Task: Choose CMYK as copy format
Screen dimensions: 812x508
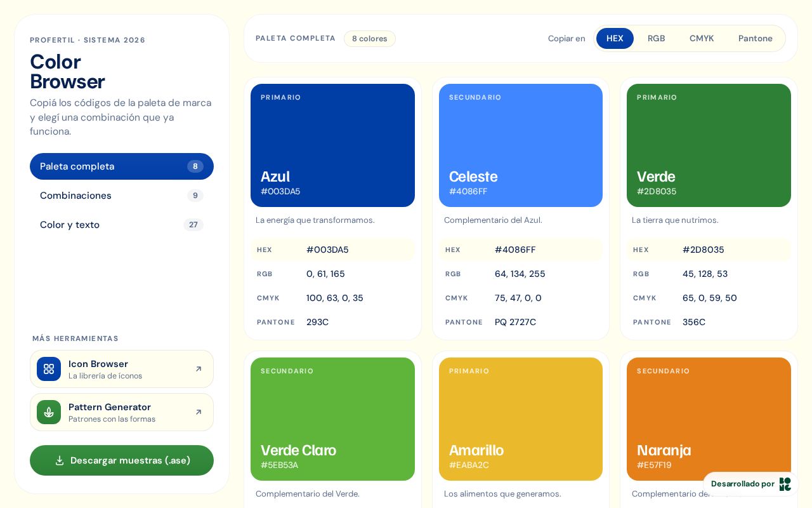Action: 702,39
